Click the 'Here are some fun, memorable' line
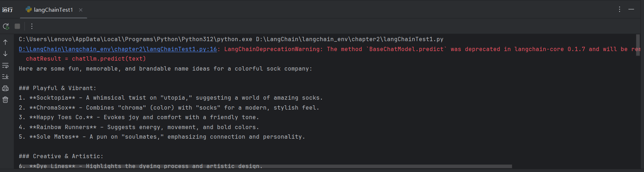 [x=166, y=69]
